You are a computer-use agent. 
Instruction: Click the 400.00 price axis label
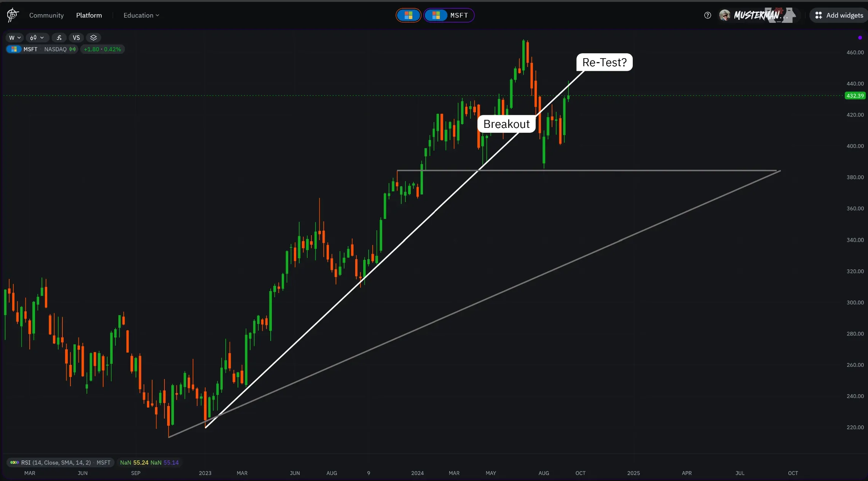pyautogui.click(x=855, y=146)
